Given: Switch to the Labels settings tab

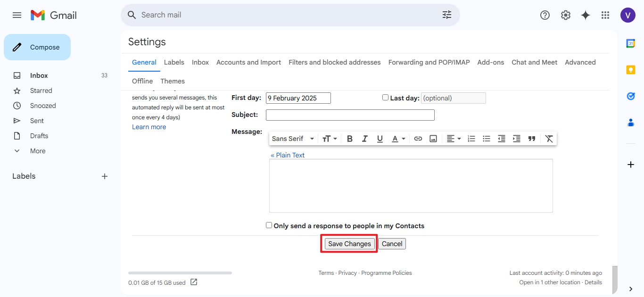Looking at the screenshot, I should pyautogui.click(x=174, y=62).
